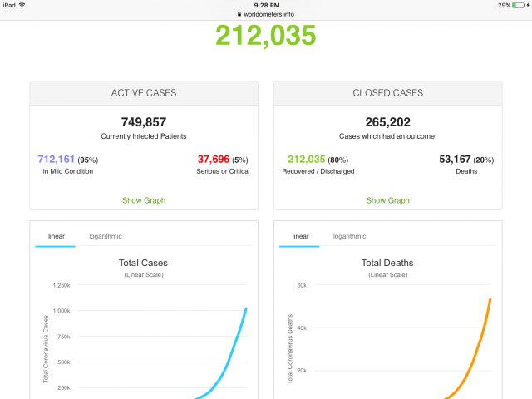Image resolution: width=532 pixels, height=399 pixels.
Task: Click red 37,696 serious or critical number
Action: coord(214,159)
